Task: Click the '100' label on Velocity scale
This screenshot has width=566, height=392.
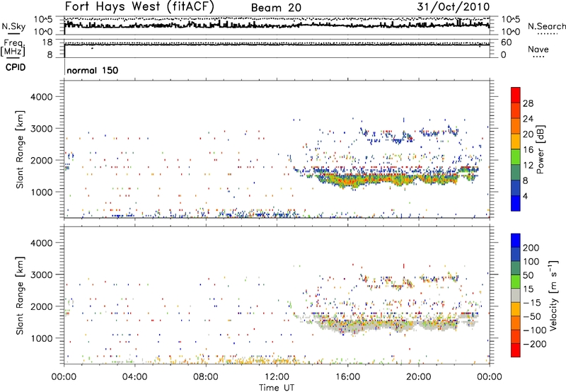Action: (x=531, y=262)
